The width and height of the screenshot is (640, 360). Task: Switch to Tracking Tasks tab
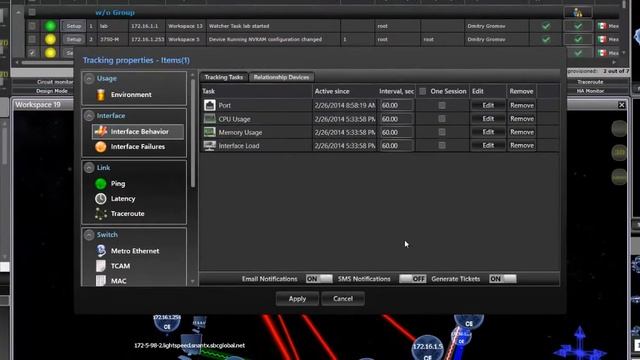coord(224,77)
